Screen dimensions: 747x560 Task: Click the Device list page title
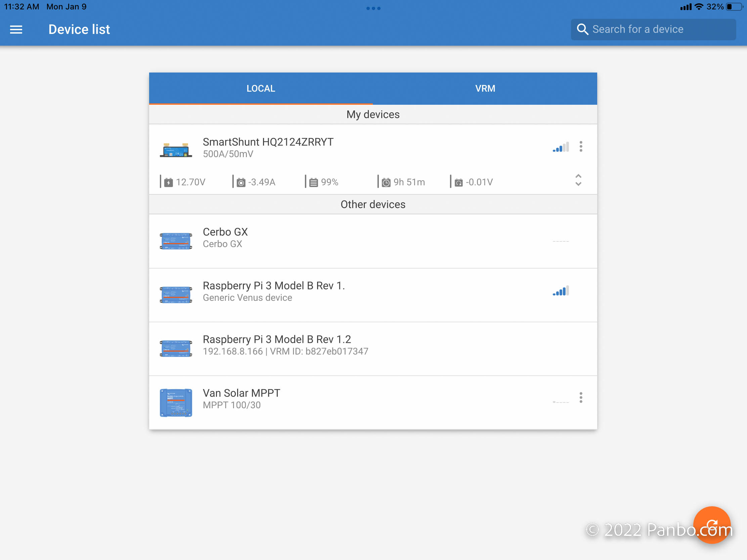pos(79,29)
